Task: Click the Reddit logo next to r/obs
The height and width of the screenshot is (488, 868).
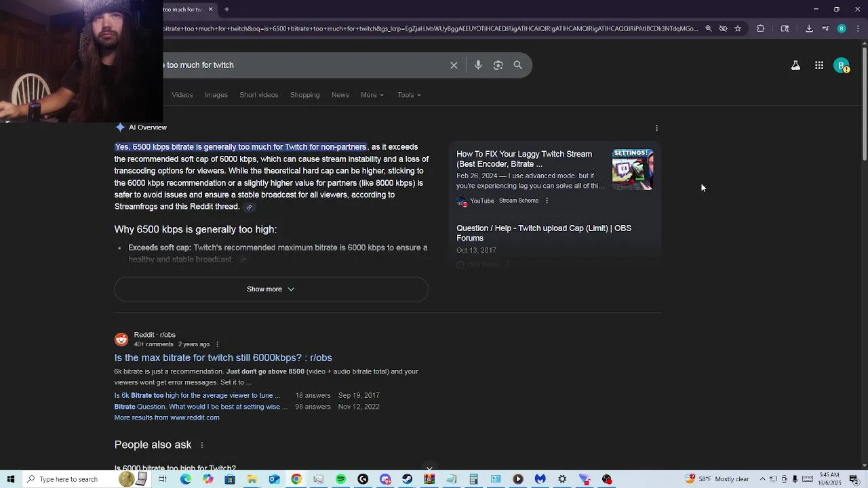Action: [121, 340]
